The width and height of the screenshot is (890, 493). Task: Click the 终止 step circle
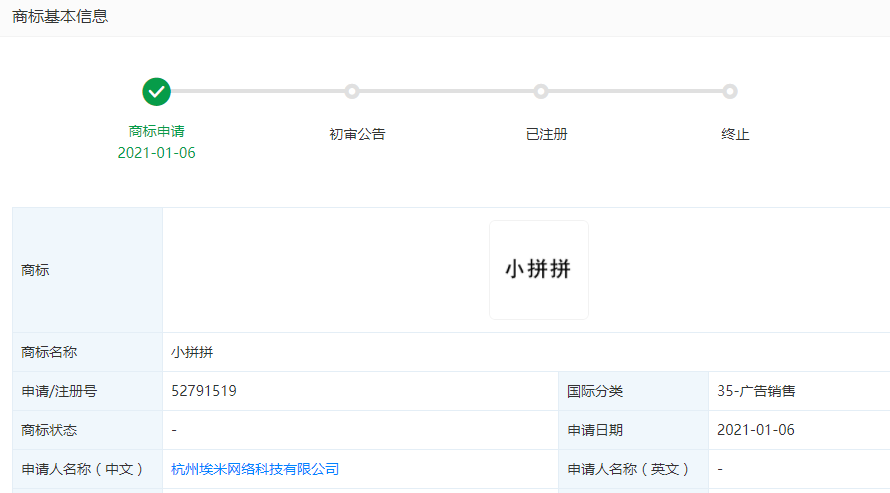(x=730, y=92)
